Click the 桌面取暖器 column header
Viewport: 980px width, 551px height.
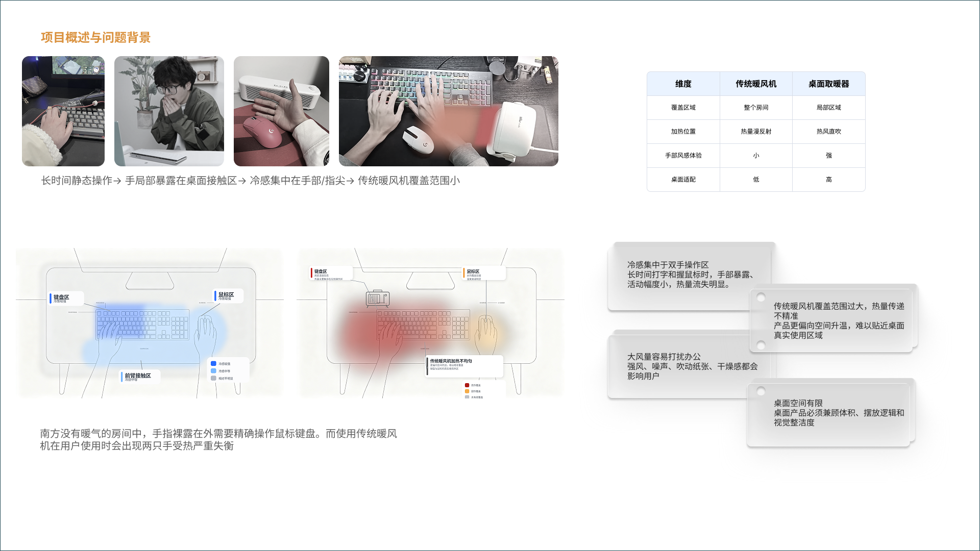pos(828,83)
